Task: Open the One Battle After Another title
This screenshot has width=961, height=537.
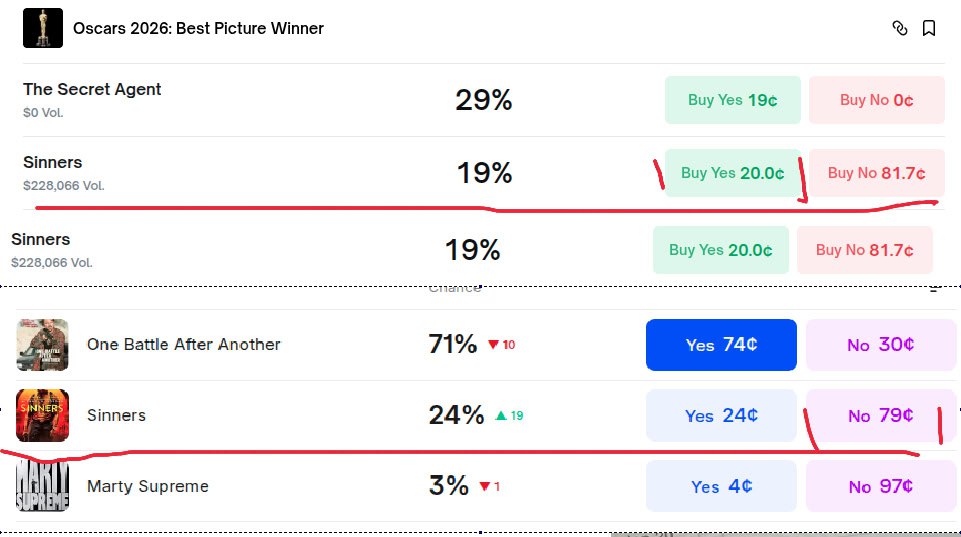Action: click(x=184, y=345)
